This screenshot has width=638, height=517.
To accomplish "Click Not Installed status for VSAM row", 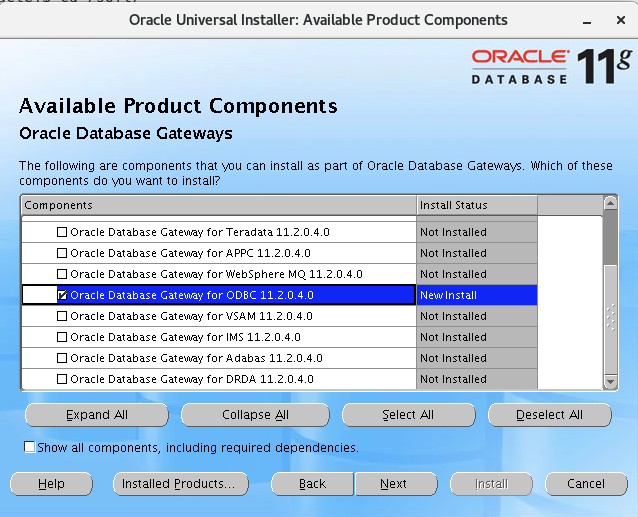I will click(477, 316).
